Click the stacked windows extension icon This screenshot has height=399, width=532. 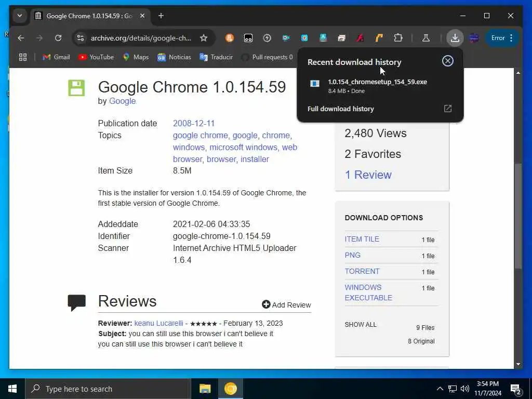tap(342, 38)
